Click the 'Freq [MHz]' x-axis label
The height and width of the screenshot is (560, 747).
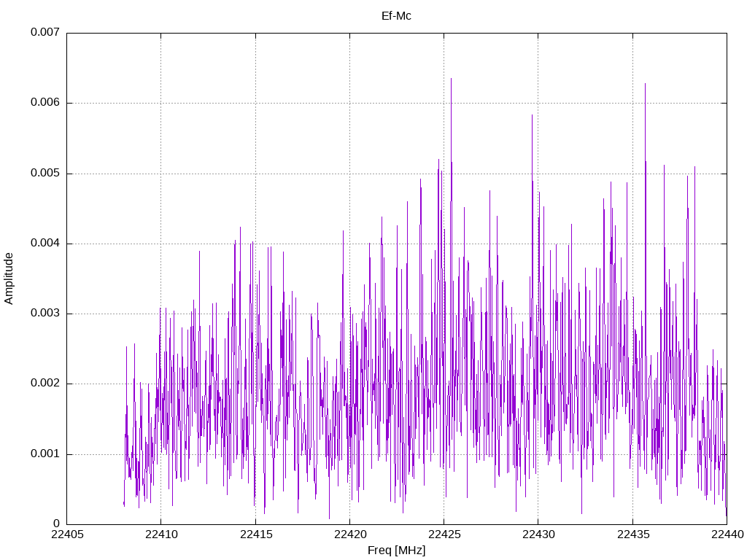point(396,551)
